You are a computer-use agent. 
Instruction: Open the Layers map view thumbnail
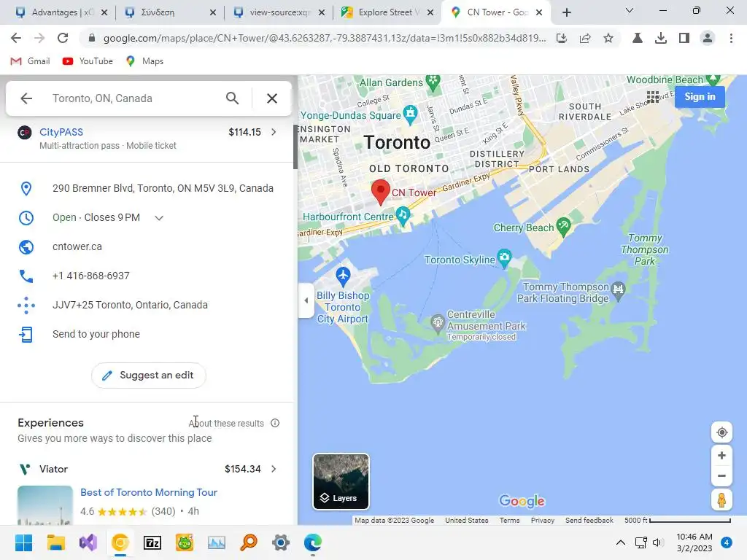[341, 481]
